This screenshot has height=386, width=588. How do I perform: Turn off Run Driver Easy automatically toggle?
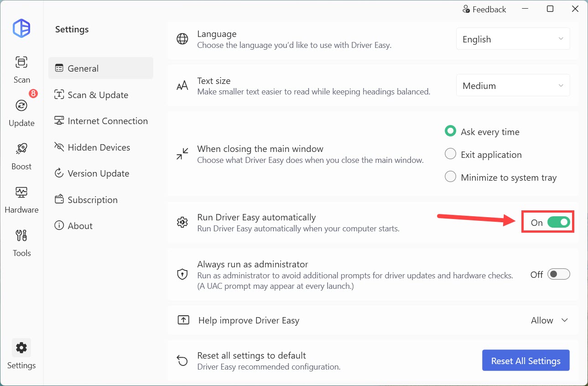[x=559, y=222]
